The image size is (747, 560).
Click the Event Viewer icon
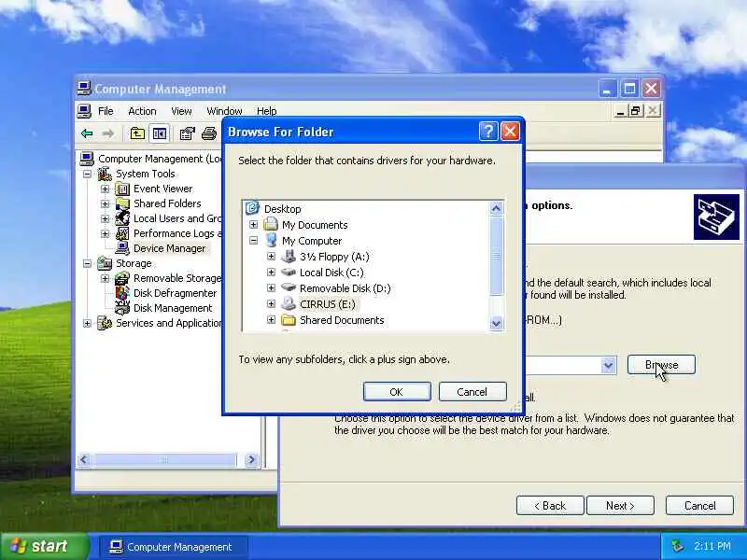(122, 189)
